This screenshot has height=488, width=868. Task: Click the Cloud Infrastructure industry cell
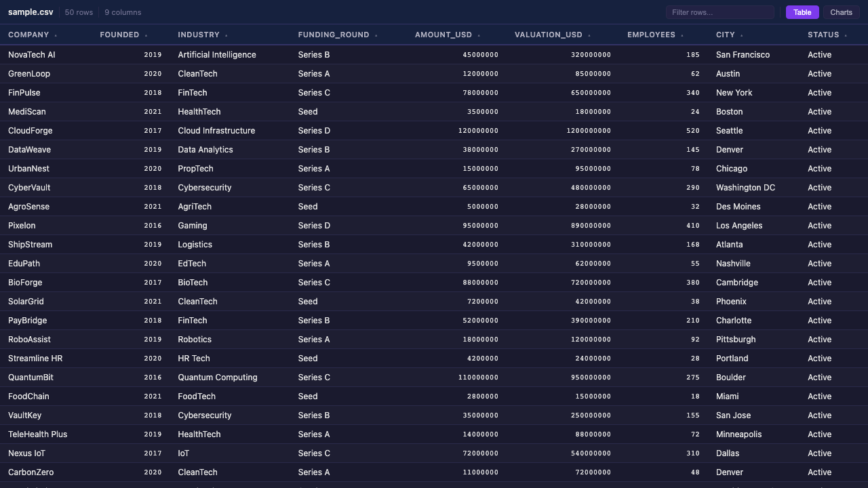230,131
